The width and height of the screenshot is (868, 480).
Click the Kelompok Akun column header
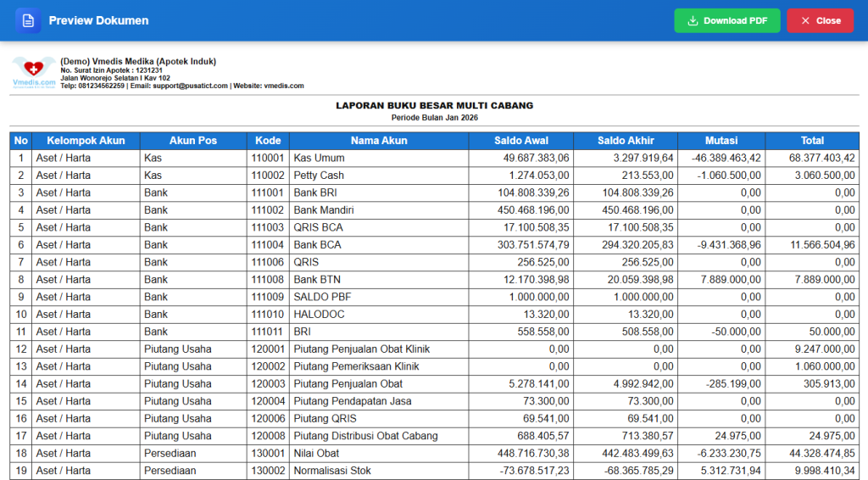point(86,141)
